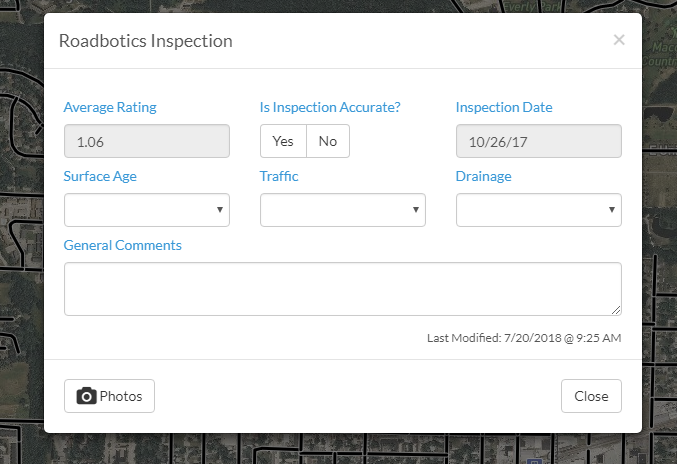677x464 pixels.
Task: Click the Close button in the footer
Action: click(x=591, y=396)
